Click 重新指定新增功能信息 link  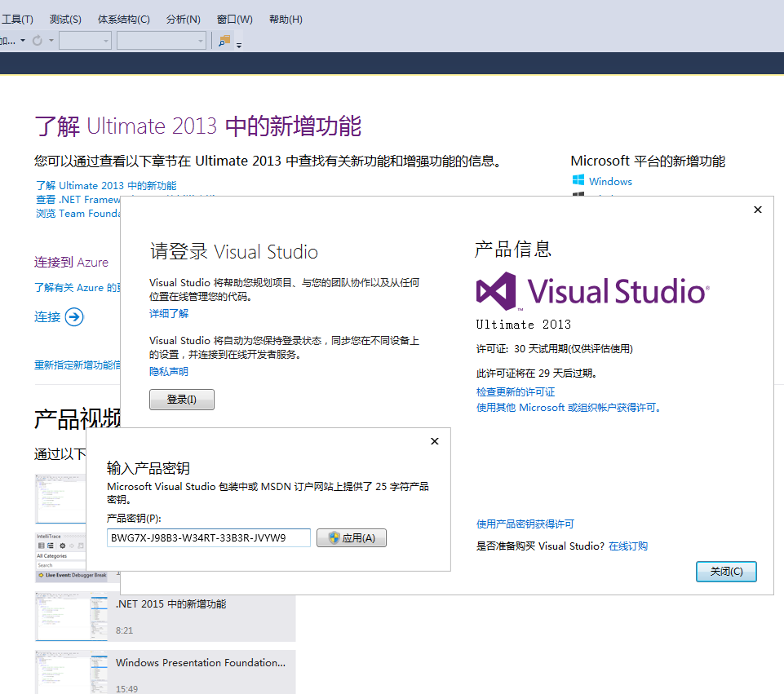click(x=78, y=365)
